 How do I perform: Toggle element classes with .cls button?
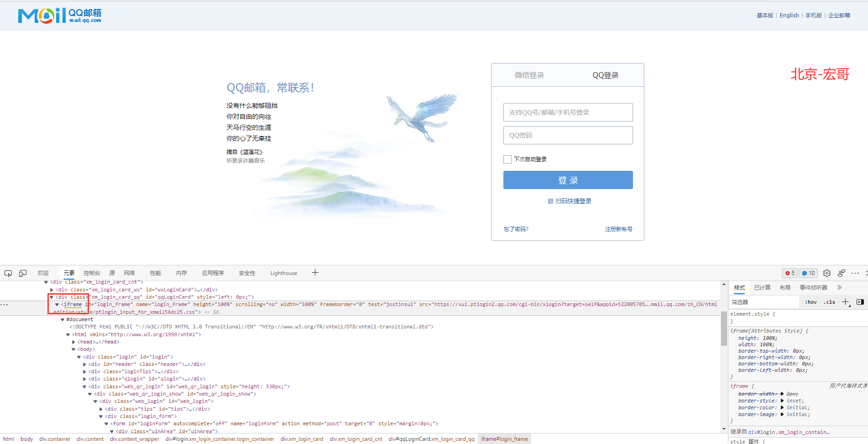point(829,301)
